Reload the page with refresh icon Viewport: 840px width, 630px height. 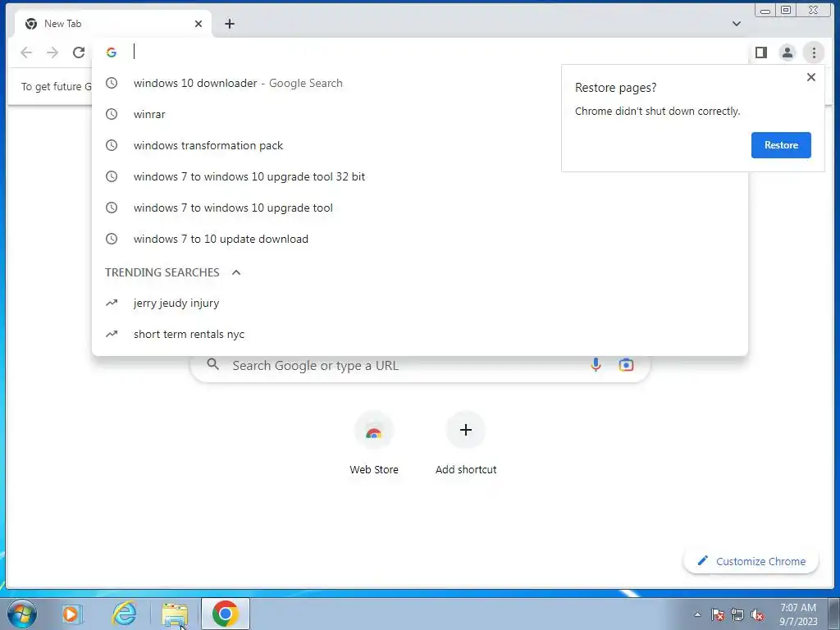coord(79,52)
